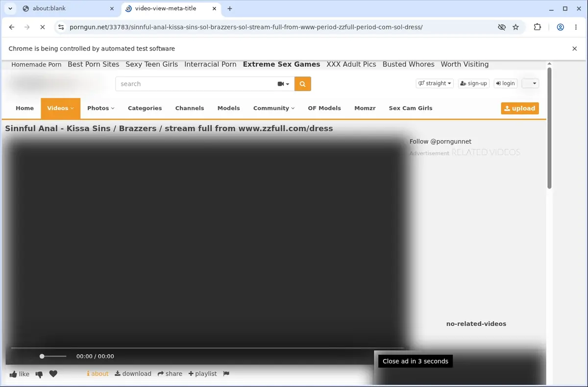
Task: Add to favorites with heart icon
Action: [x=53, y=374]
